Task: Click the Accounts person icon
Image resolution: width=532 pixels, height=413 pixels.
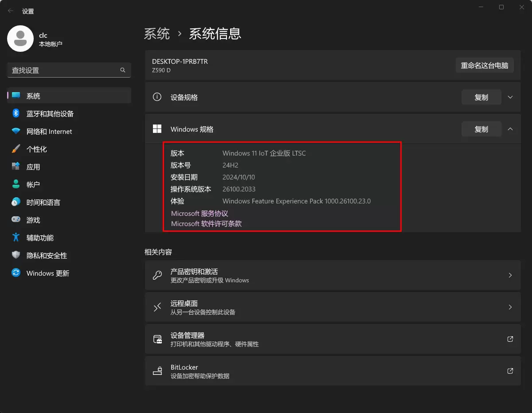Action: click(16, 184)
